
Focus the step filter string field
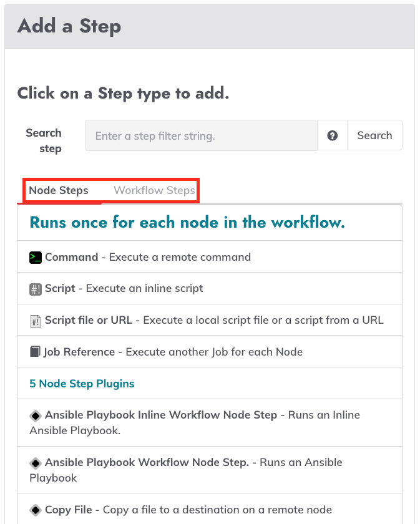[201, 135]
